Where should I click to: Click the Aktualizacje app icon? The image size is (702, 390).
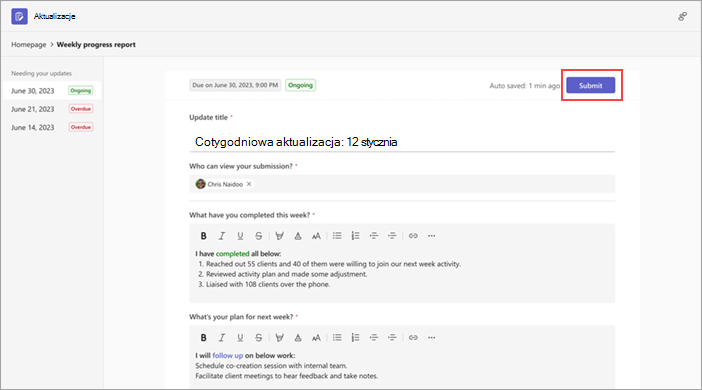tap(19, 17)
